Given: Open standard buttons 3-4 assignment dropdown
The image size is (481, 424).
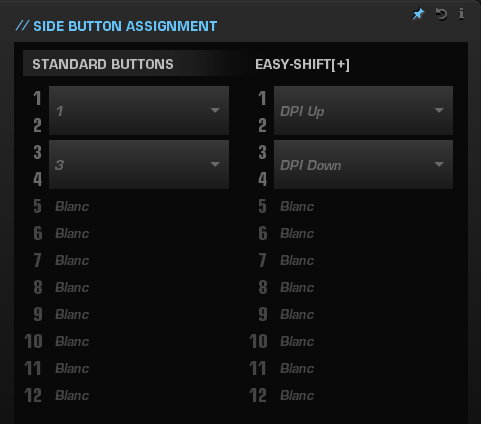Looking at the screenshot, I should (x=139, y=165).
